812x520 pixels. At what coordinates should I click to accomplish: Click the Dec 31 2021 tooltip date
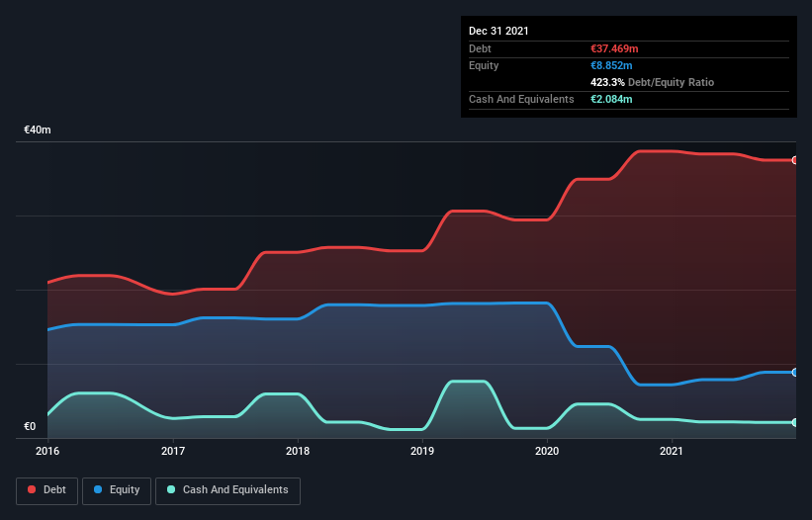(x=498, y=31)
